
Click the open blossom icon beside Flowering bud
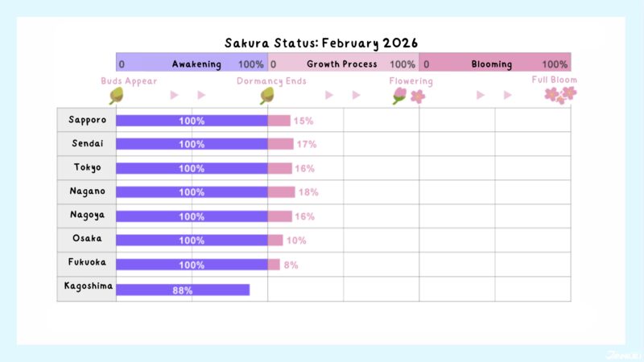click(418, 97)
